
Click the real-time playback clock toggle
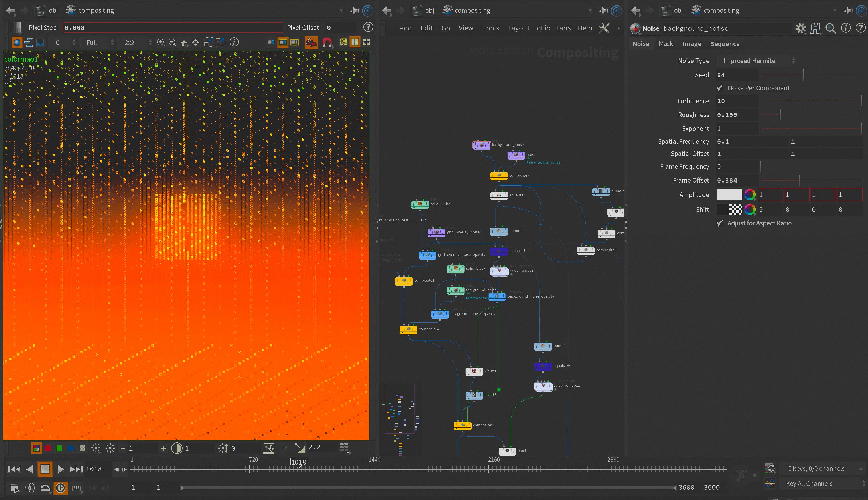click(x=60, y=488)
